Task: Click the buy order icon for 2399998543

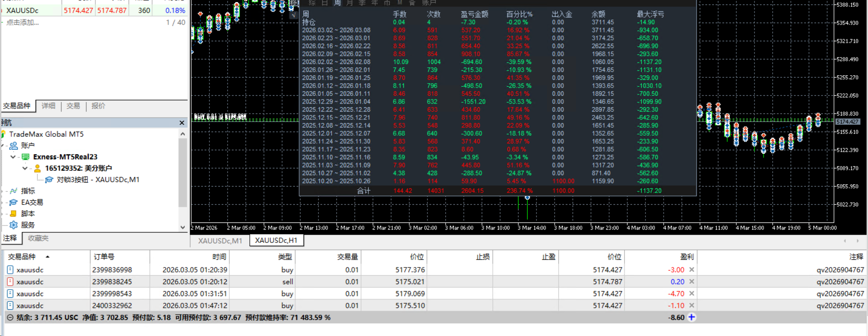Action: 10,294
